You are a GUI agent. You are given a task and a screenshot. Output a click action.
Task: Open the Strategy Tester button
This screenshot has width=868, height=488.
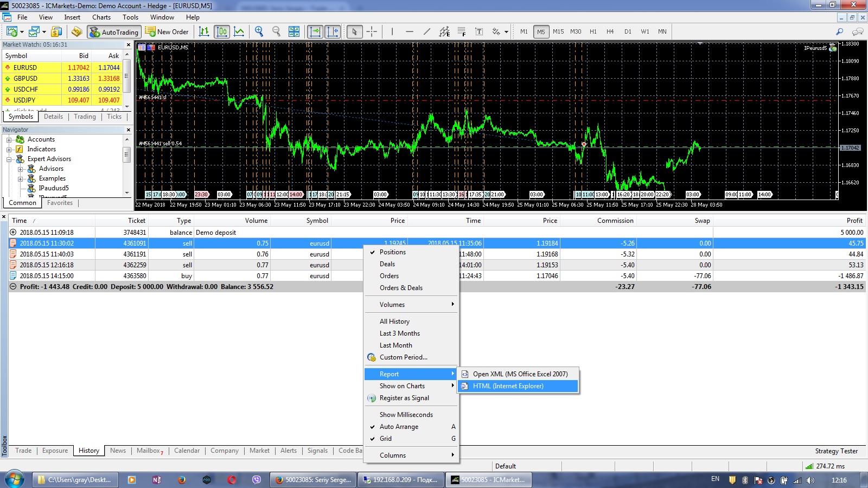[x=837, y=451]
